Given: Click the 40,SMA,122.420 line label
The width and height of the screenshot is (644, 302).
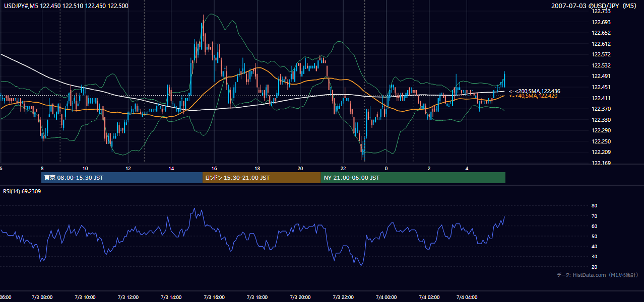Looking at the screenshot, I should pyautogui.click(x=533, y=96).
